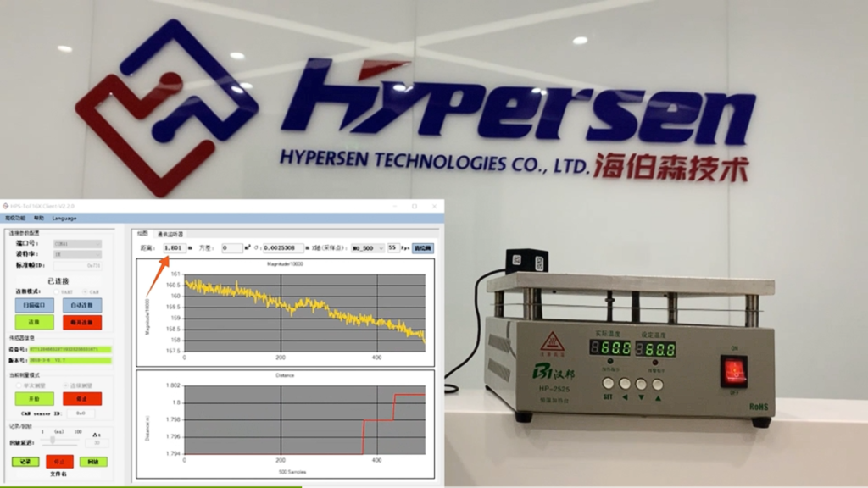This screenshot has width=868, height=488.
Task: Click the sigma field showing 0.0025308
Action: (x=282, y=248)
